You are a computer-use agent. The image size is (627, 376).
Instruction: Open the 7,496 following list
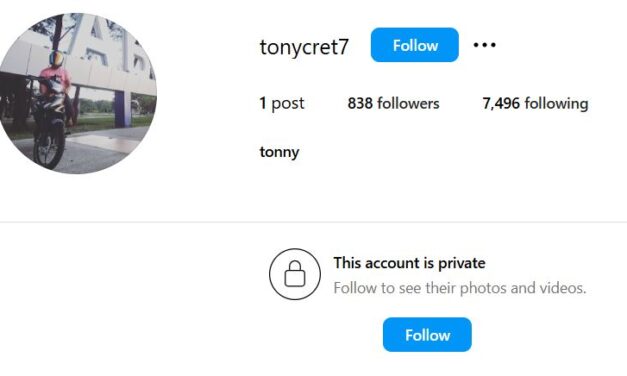coord(535,103)
